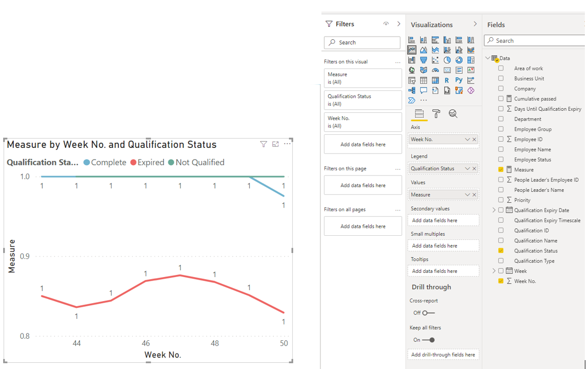Screen dimensions: 588x369
Task: Uncheck the Qualification Status field
Action: pyautogui.click(x=501, y=250)
